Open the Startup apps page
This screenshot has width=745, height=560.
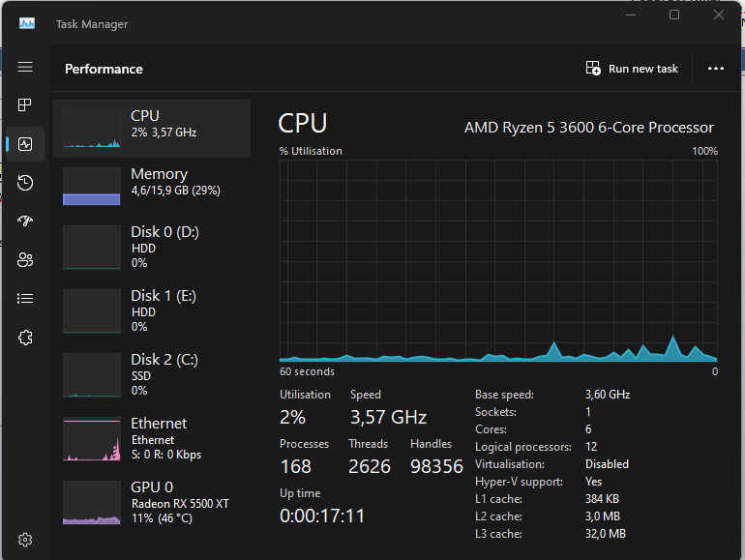[25, 221]
